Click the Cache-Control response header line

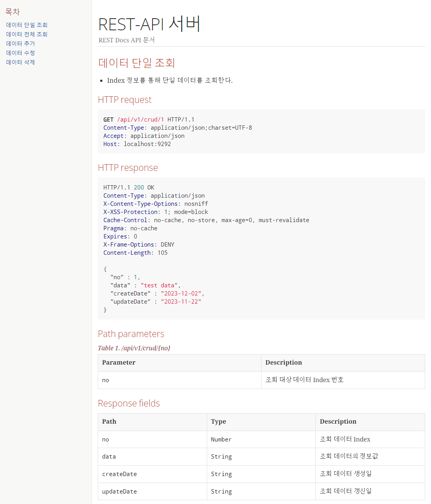[x=206, y=220]
